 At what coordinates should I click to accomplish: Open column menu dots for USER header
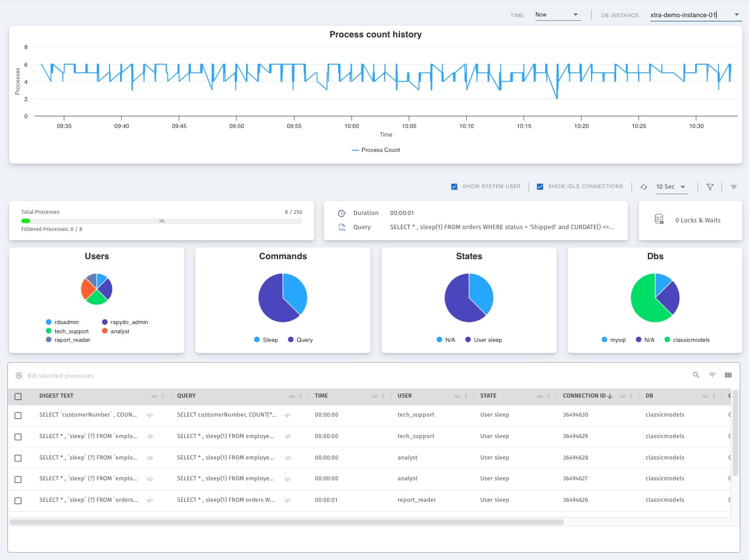[x=466, y=396]
